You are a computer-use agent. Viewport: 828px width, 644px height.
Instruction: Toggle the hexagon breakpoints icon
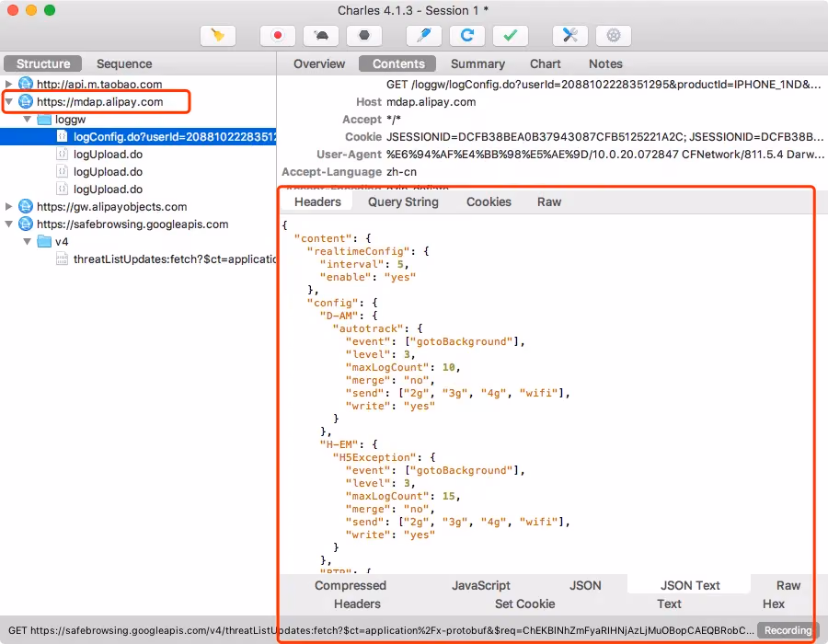tap(364, 36)
